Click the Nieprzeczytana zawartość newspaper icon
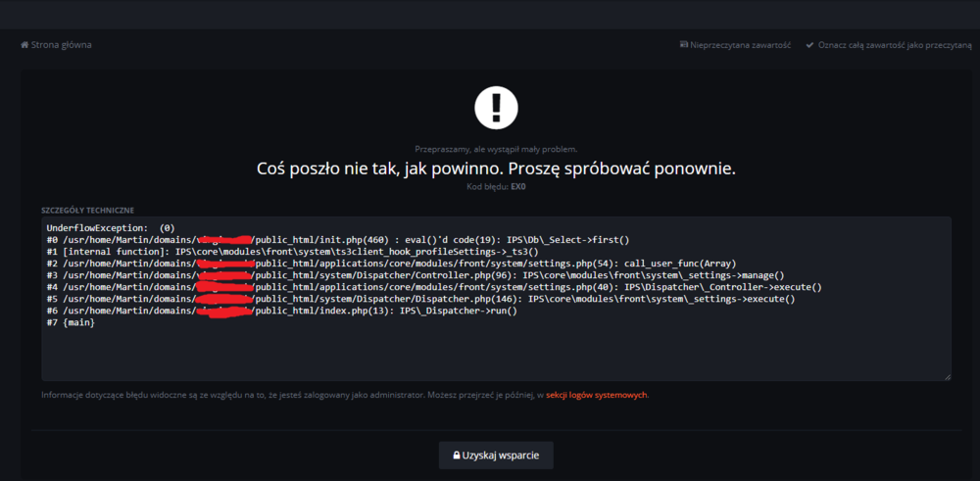Image resolution: width=980 pixels, height=481 pixels. 684,45
